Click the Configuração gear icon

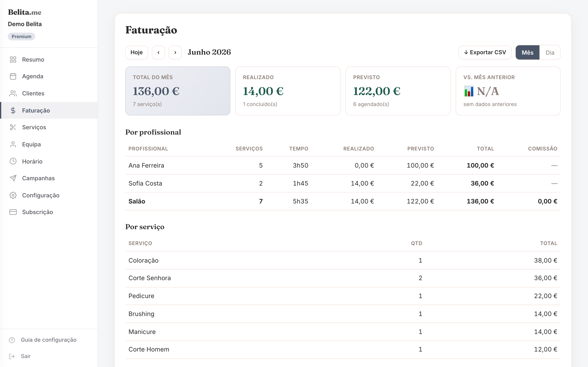(13, 195)
